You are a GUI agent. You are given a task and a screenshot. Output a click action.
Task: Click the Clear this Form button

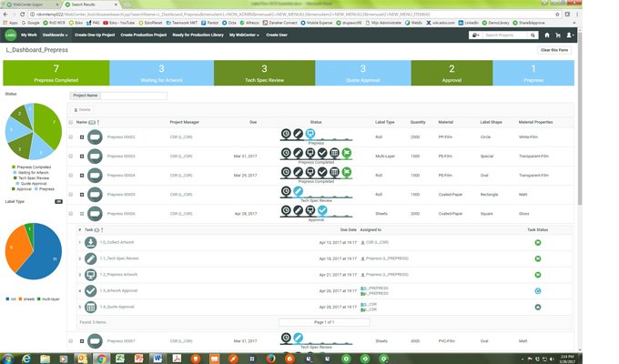[554, 50]
